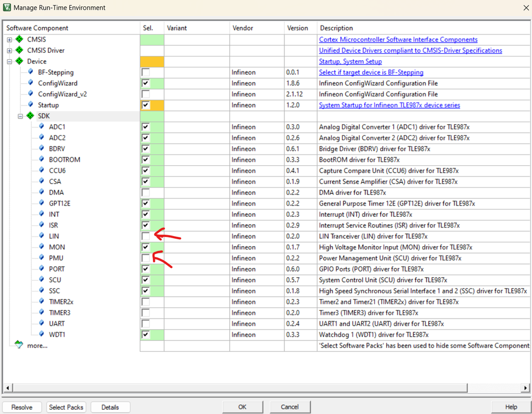
Task: Click the orange Sel cell in the Device row
Action: tap(152, 61)
